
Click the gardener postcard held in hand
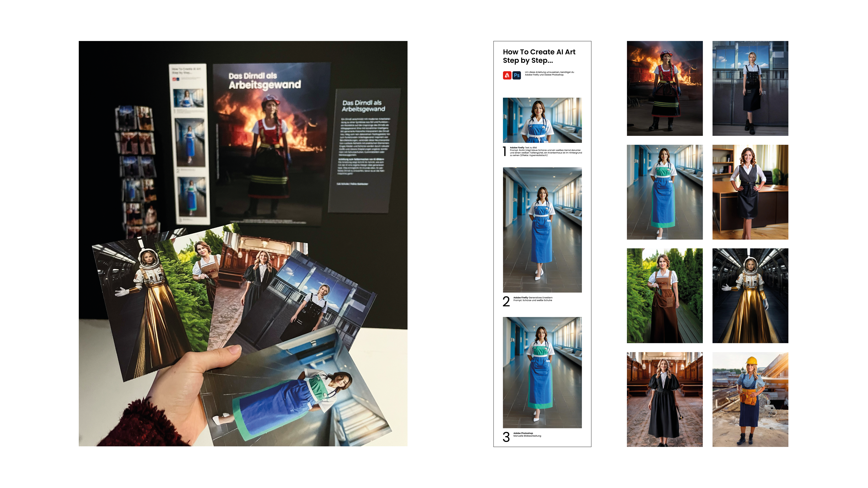pos(199,286)
